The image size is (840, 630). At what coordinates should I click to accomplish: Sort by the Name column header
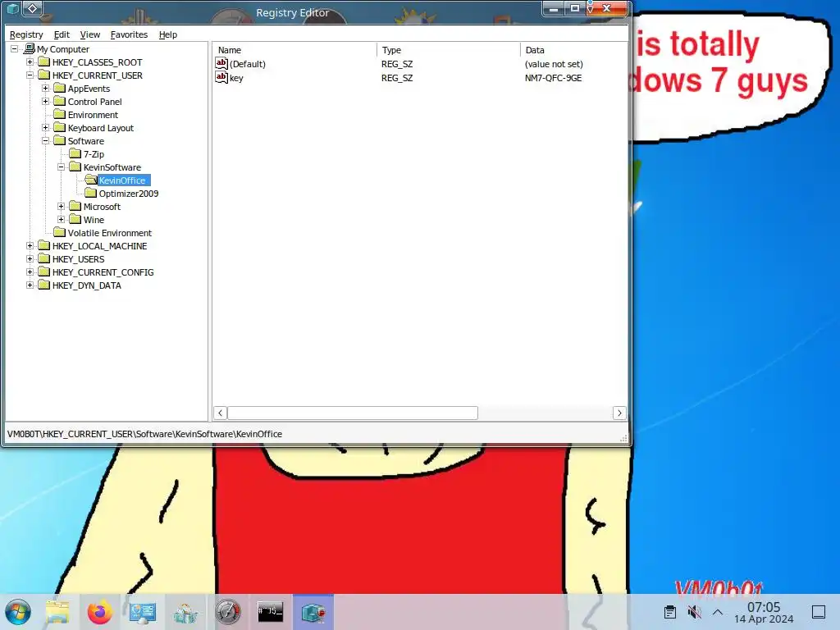click(x=294, y=50)
